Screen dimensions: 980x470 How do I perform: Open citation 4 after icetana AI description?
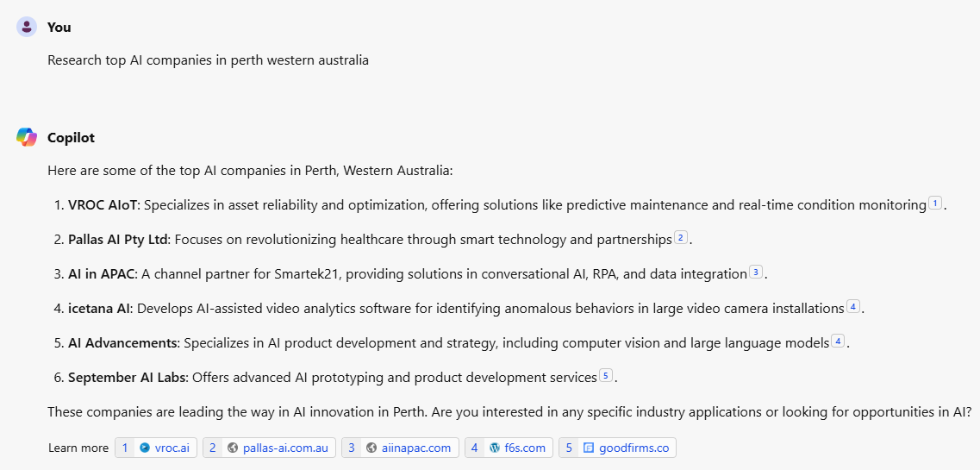click(853, 307)
